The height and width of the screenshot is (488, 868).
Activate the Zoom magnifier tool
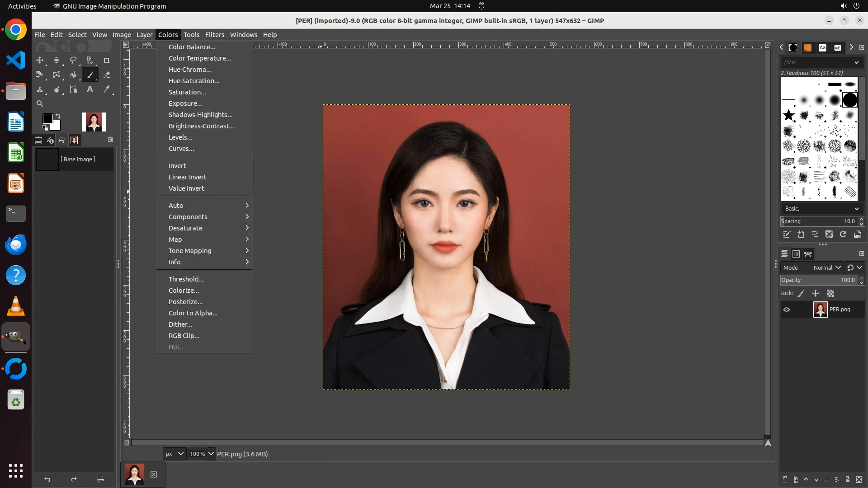coord(40,104)
